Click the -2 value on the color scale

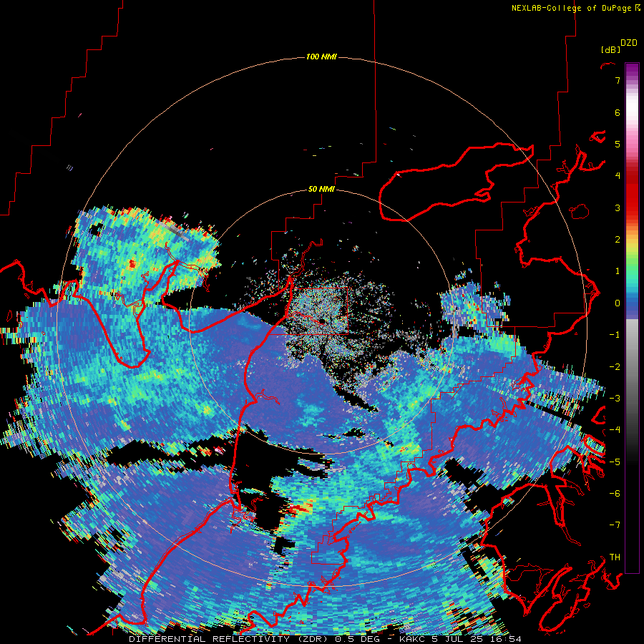coord(615,367)
